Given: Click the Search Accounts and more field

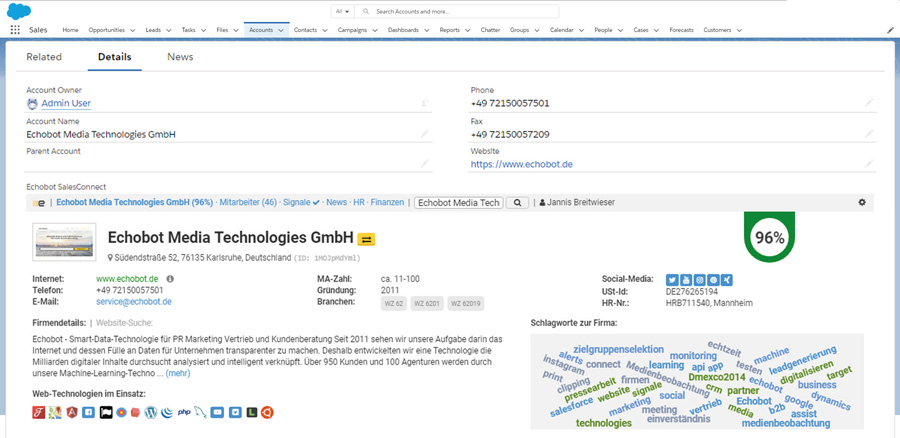Looking at the screenshot, I should click(x=456, y=11).
